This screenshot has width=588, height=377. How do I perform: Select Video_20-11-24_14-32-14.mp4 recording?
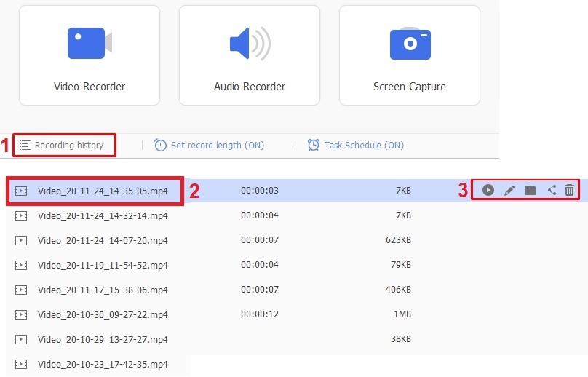coord(103,215)
